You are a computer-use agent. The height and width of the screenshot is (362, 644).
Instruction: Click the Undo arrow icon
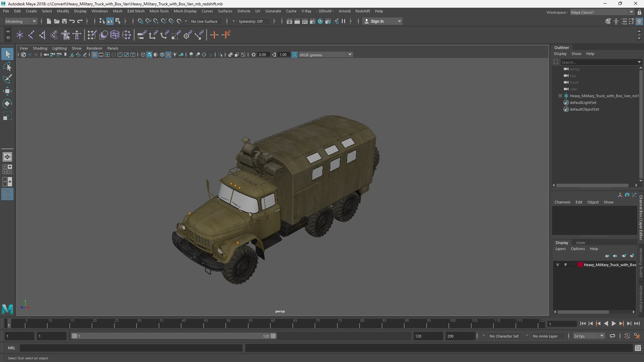[x=72, y=21]
